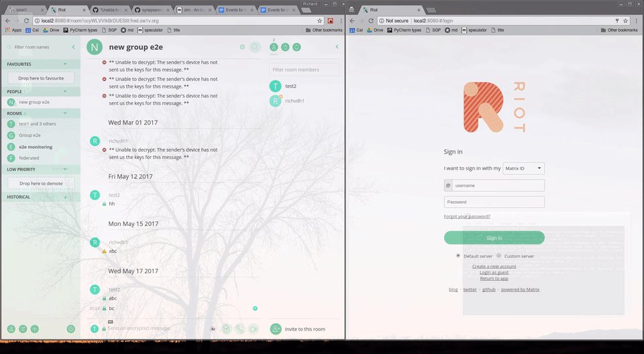The height and width of the screenshot is (354, 644).
Task: Click the Forgot your password link
Action: click(467, 217)
